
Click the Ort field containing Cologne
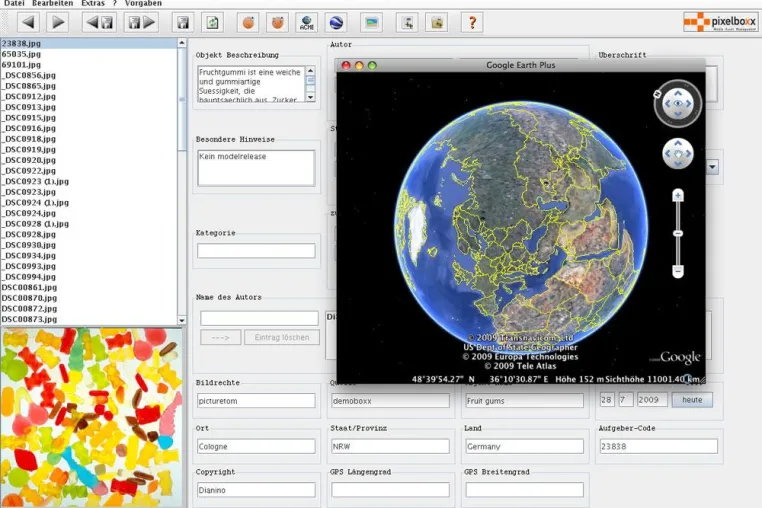(256, 446)
